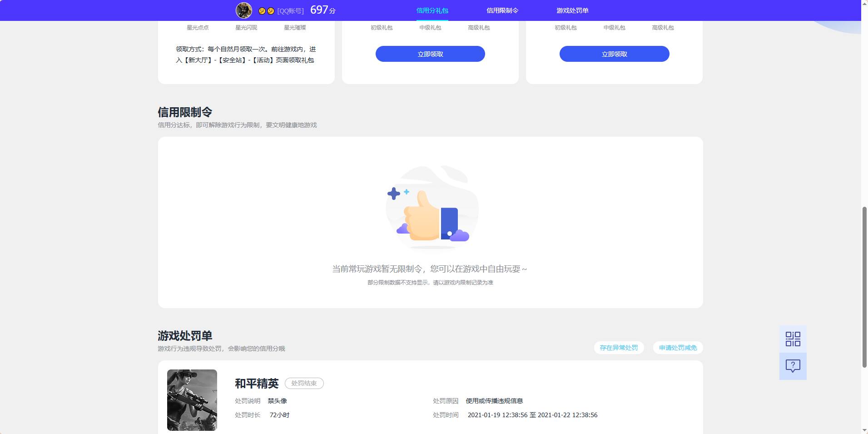This screenshot has height=434, width=868.
Task: Click the second emoji face beside QQ账号
Action: pos(271,11)
